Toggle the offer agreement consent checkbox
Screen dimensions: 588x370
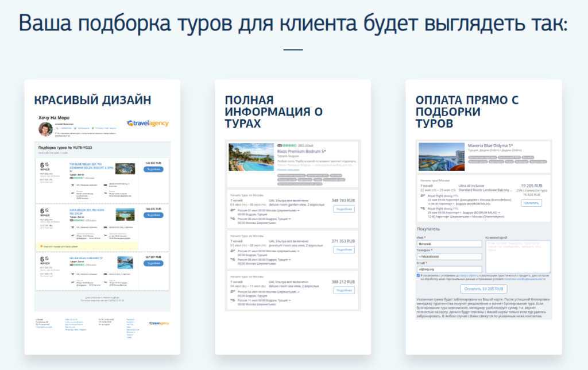[x=419, y=275]
